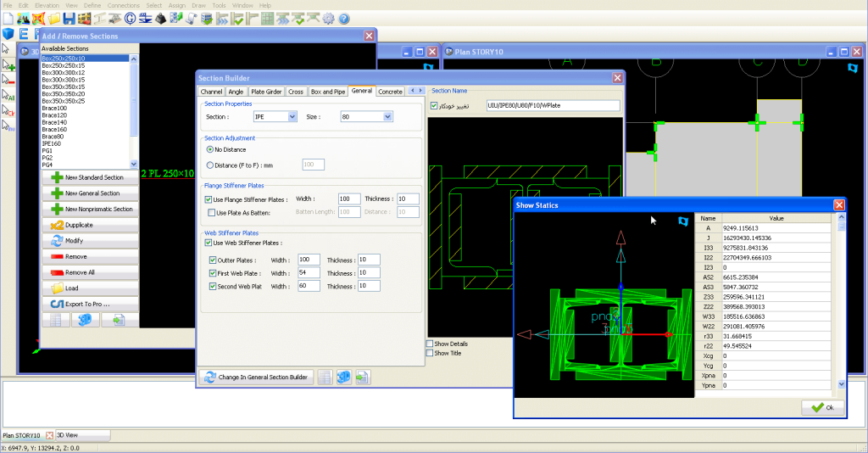Click the Save floppy disk toolbar icon
This screenshot has height=453, width=868.
[x=69, y=18]
